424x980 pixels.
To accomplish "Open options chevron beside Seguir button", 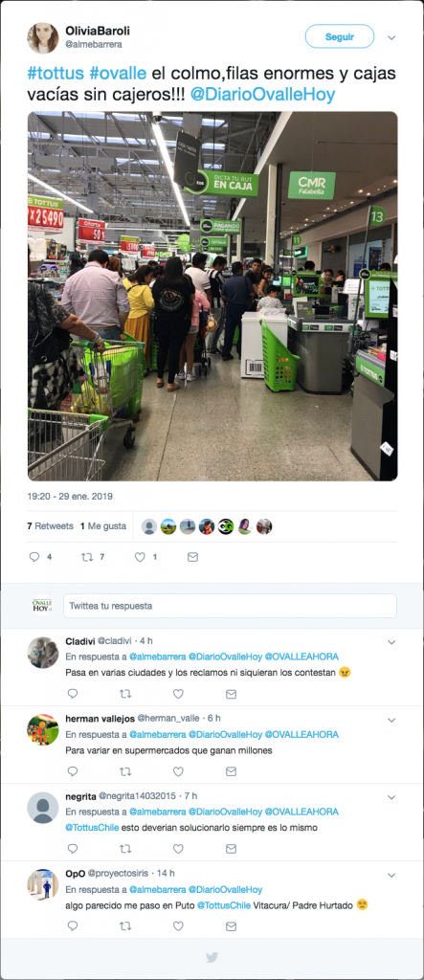I will tap(391, 37).
